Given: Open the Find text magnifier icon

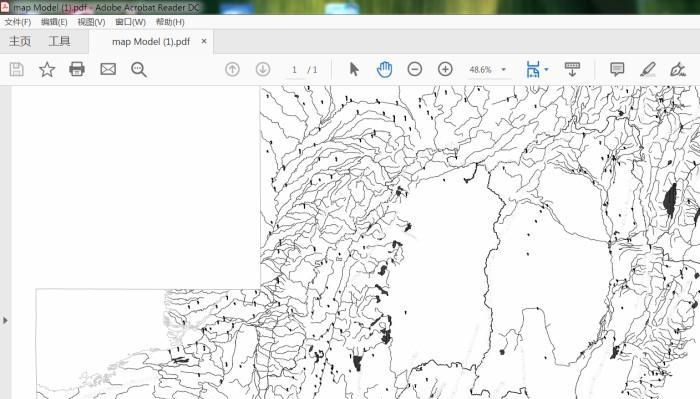Looking at the screenshot, I should coord(139,70).
